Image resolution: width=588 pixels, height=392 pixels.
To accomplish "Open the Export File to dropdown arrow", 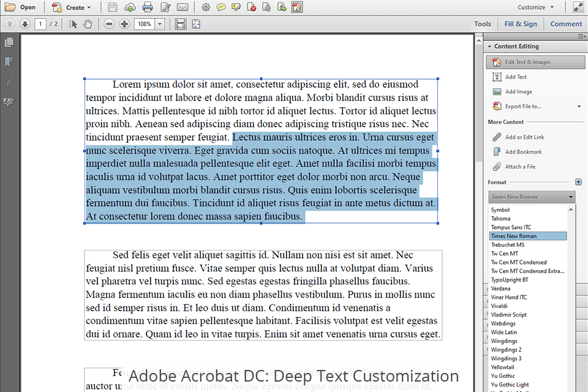I will 579,107.
